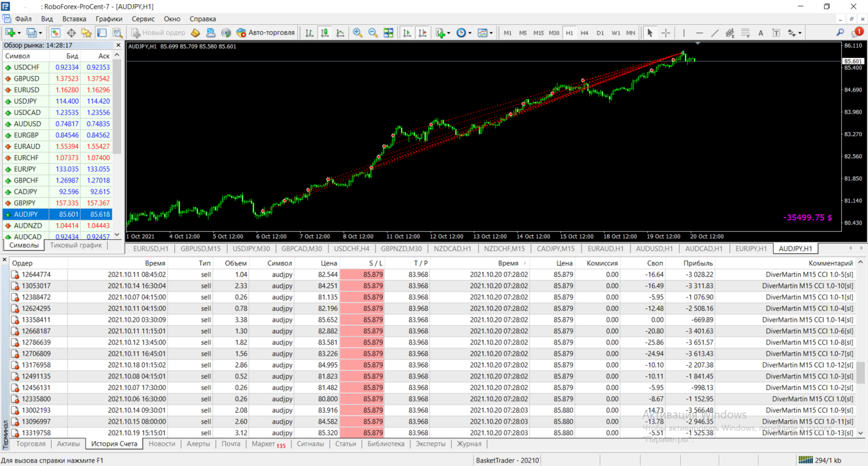
Task: Switch to D1 timeframe
Action: [x=600, y=32]
